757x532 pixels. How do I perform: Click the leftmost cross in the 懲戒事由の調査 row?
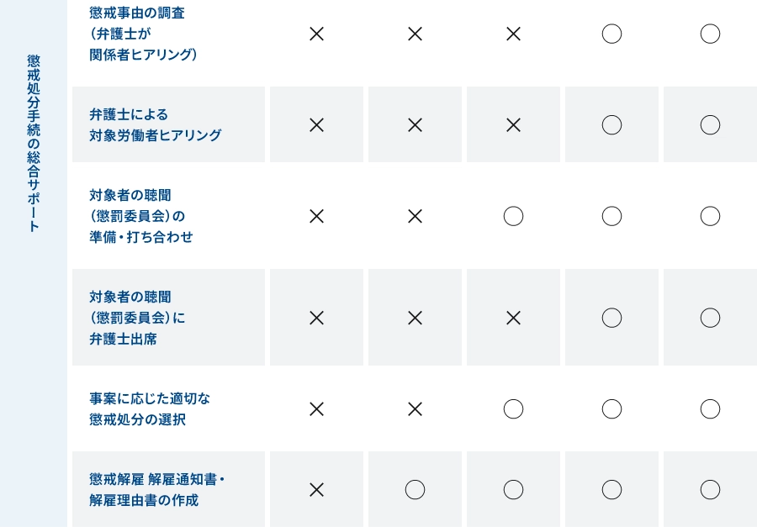(x=316, y=34)
